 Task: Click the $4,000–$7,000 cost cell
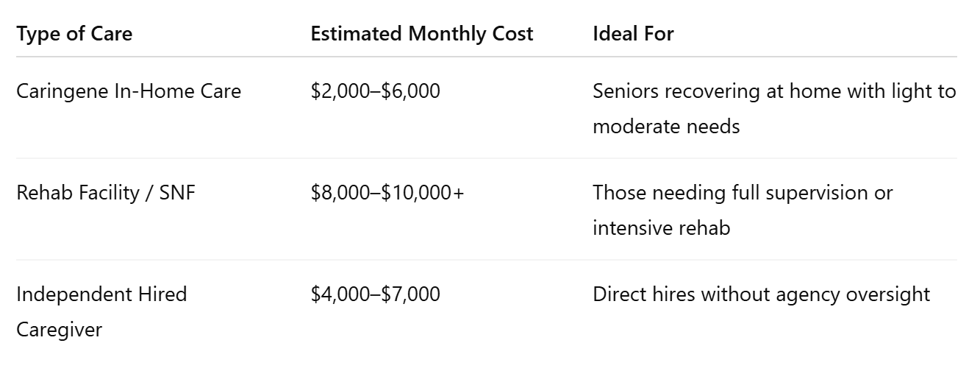pos(376,295)
